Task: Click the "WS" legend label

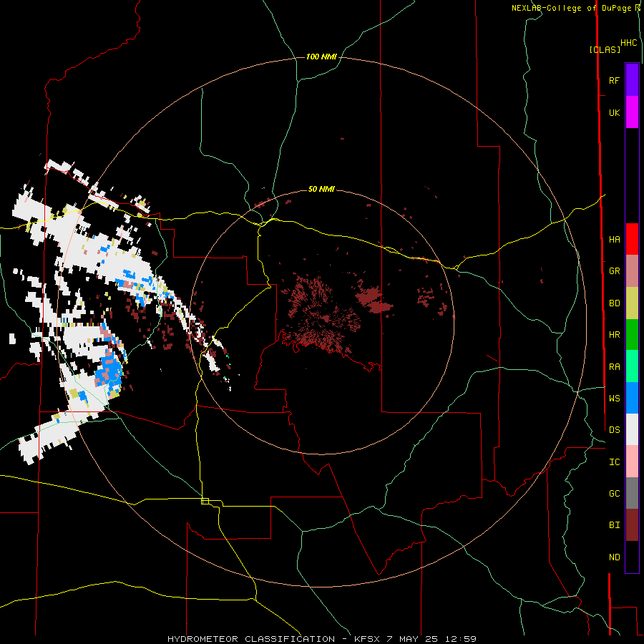Action: (614, 399)
